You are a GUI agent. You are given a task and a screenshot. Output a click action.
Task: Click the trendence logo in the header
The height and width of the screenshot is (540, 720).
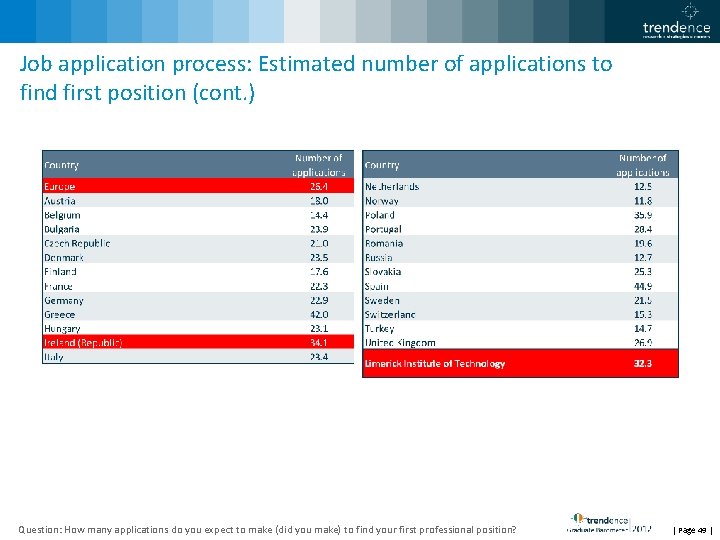tap(676, 22)
